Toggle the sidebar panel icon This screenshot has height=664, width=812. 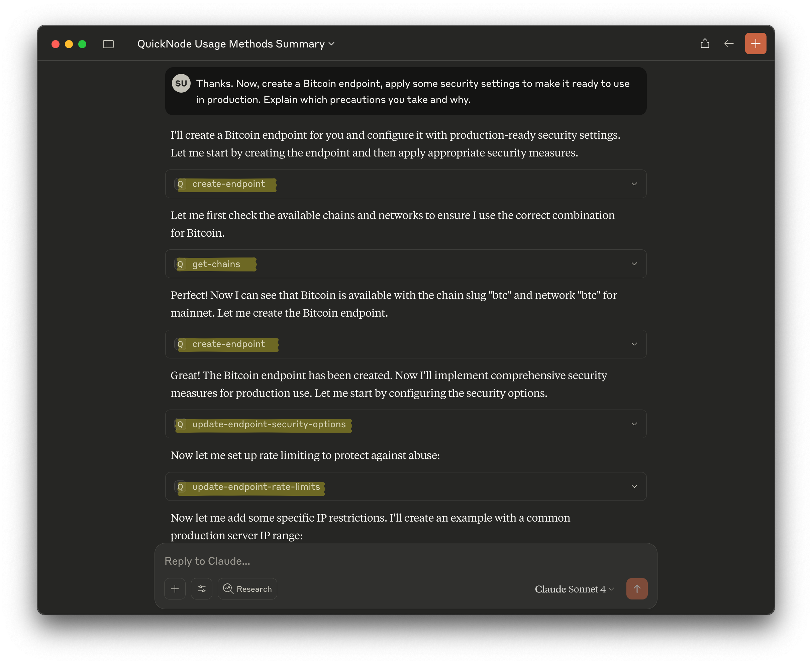click(108, 44)
